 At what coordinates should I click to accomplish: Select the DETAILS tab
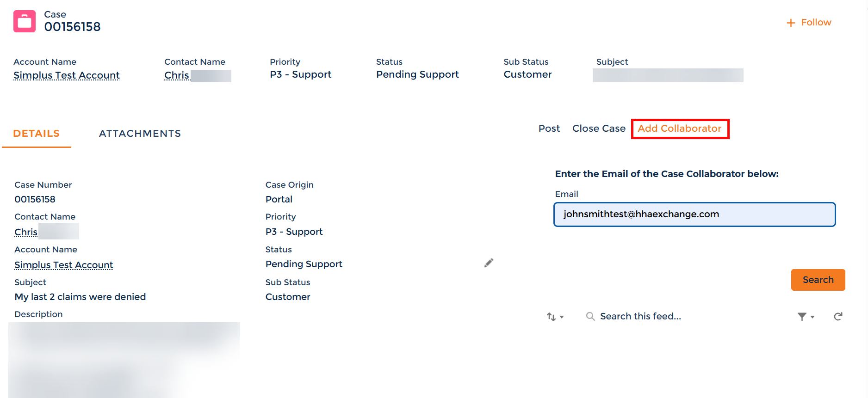[x=36, y=133]
